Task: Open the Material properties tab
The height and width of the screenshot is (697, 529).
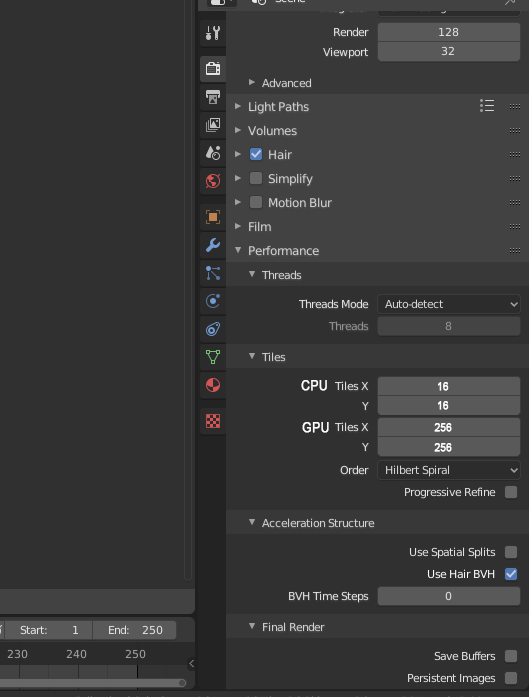Action: pyautogui.click(x=213, y=385)
